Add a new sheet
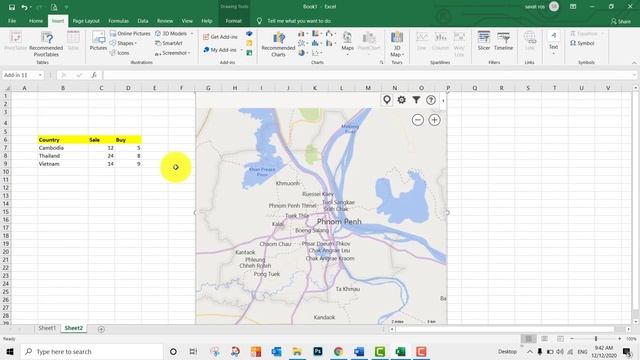The height and width of the screenshot is (360, 640). [101, 329]
